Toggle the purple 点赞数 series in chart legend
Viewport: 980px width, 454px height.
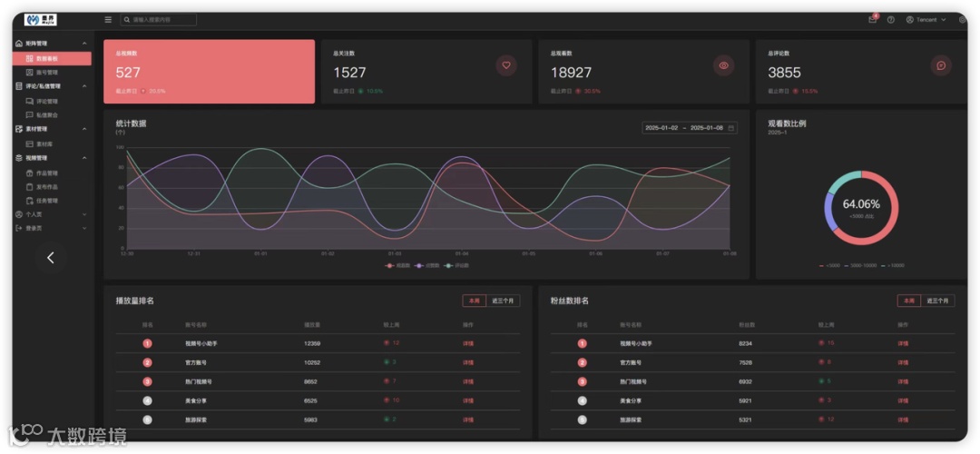pos(426,266)
